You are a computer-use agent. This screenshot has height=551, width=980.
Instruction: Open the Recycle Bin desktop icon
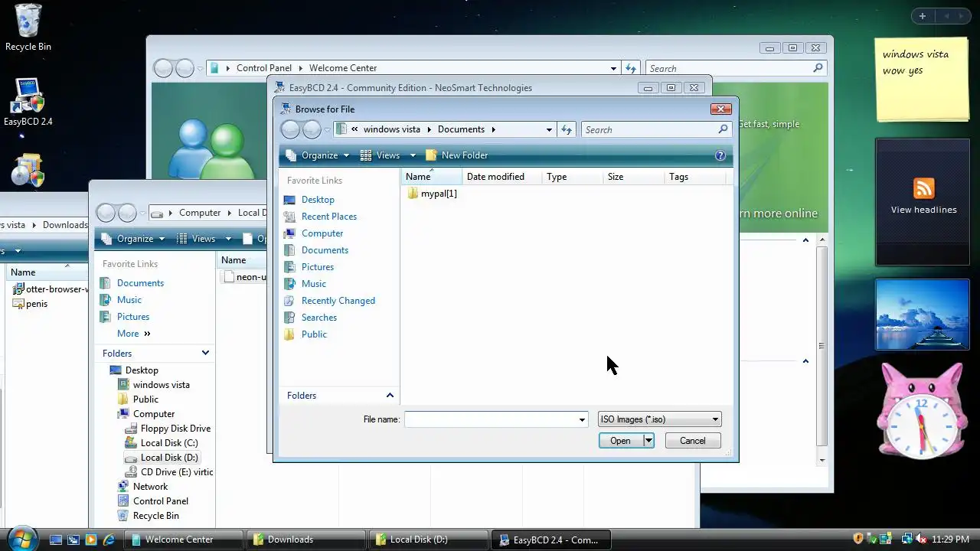tap(28, 28)
